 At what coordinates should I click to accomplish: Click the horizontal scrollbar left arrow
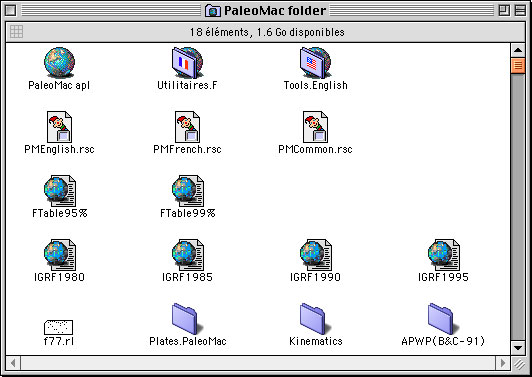[x=13, y=363]
